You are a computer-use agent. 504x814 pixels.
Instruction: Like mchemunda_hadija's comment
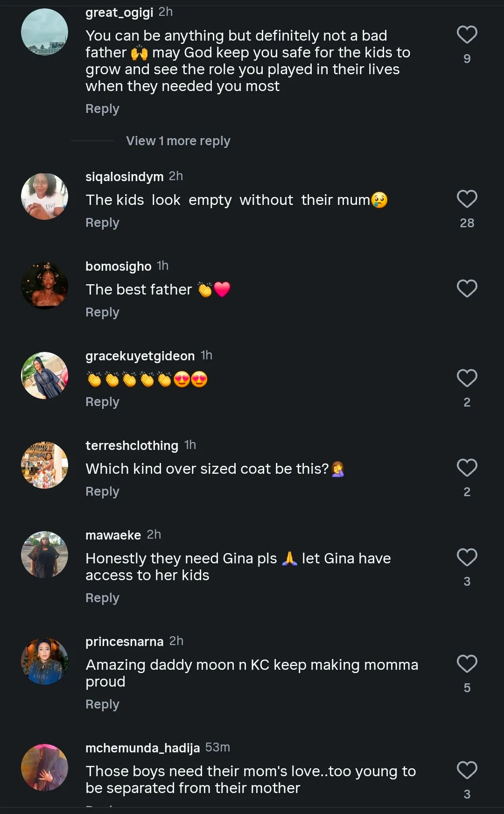pyautogui.click(x=467, y=770)
